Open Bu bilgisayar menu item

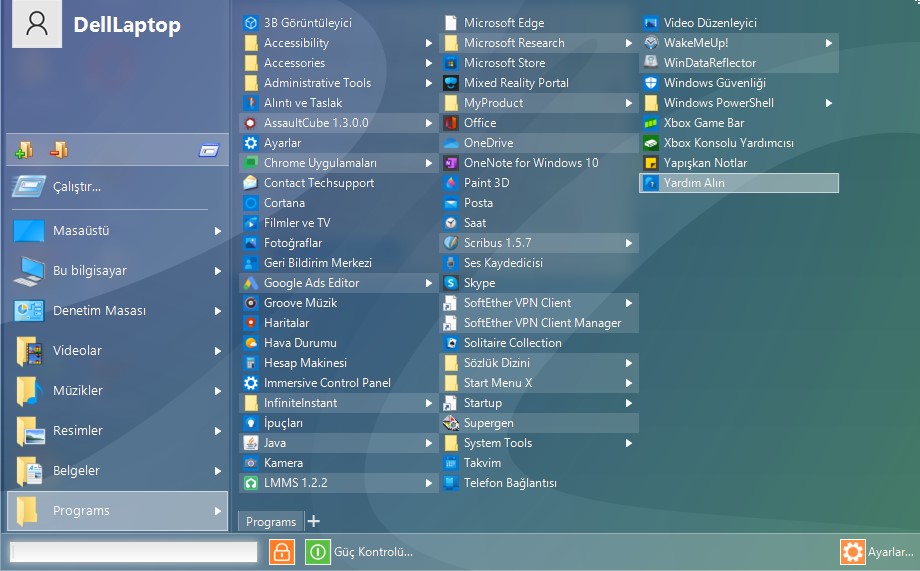point(117,271)
